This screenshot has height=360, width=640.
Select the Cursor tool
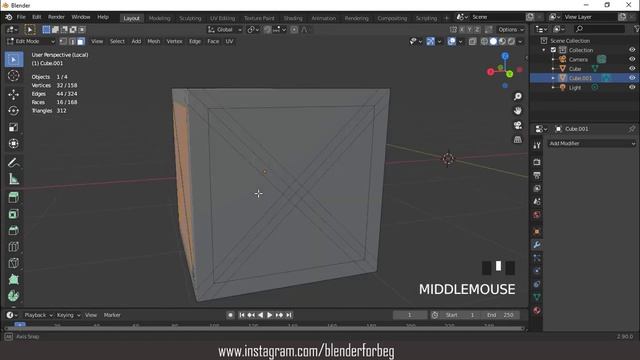coord(13,76)
